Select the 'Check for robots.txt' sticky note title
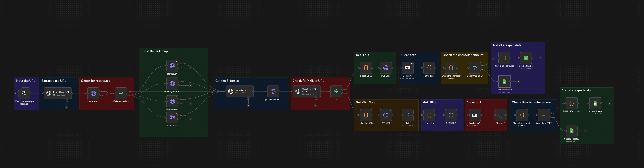The width and height of the screenshot is (644, 168). point(95,81)
